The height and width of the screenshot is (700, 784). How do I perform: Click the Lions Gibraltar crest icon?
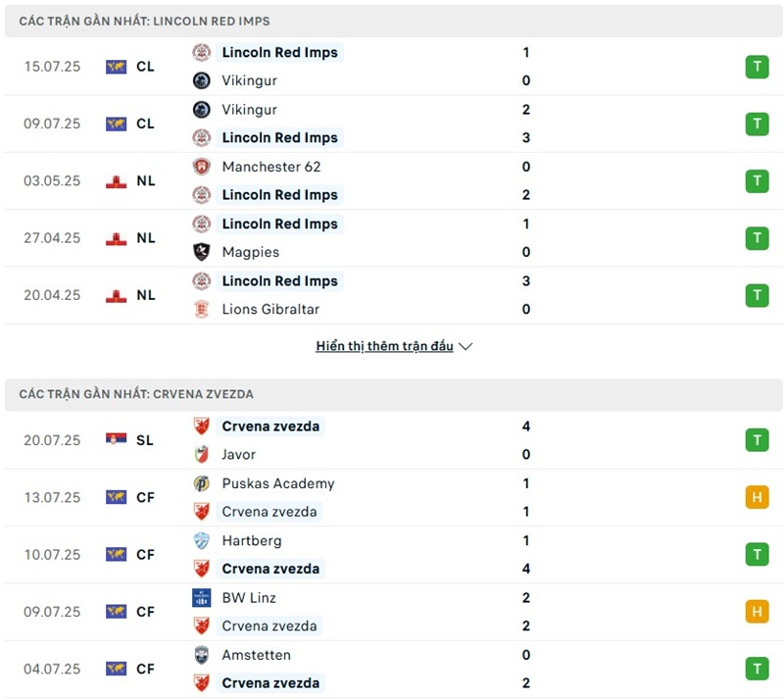[202, 309]
